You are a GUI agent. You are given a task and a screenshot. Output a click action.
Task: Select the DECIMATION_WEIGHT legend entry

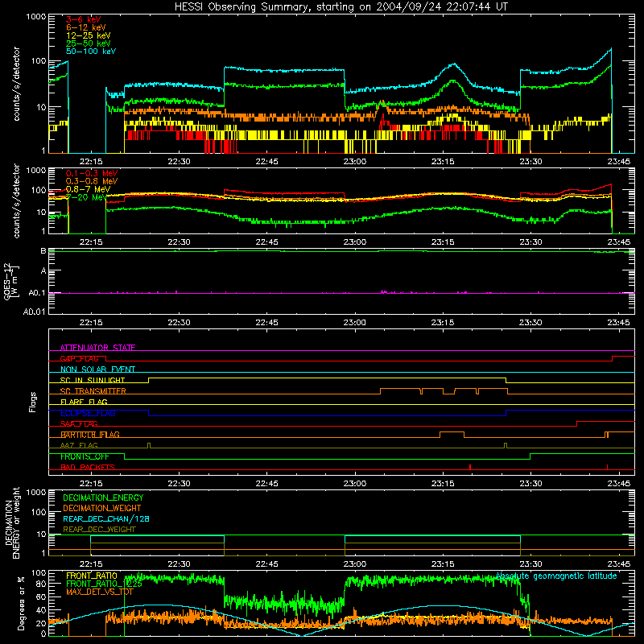pyautogui.click(x=102, y=508)
